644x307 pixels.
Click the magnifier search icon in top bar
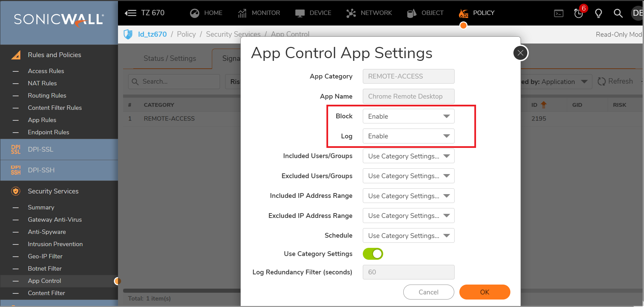click(618, 13)
